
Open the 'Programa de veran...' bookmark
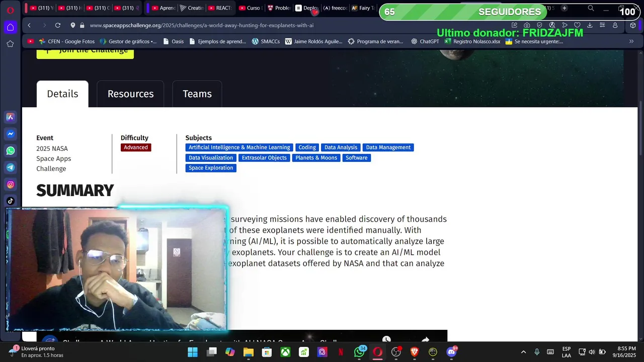pyautogui.click(x=375, y=41)
